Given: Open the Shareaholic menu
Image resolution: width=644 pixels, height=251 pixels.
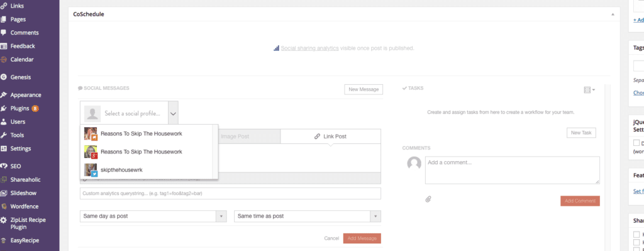Looking at the screenshot, I should click(x=25, y=179).
